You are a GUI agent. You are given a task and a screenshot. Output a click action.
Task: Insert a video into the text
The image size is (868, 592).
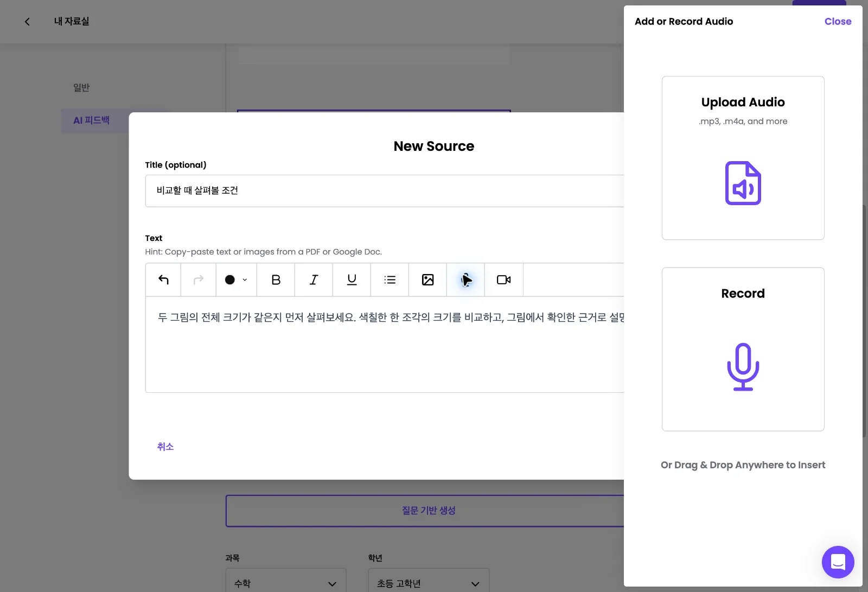(x=504, y=280)
